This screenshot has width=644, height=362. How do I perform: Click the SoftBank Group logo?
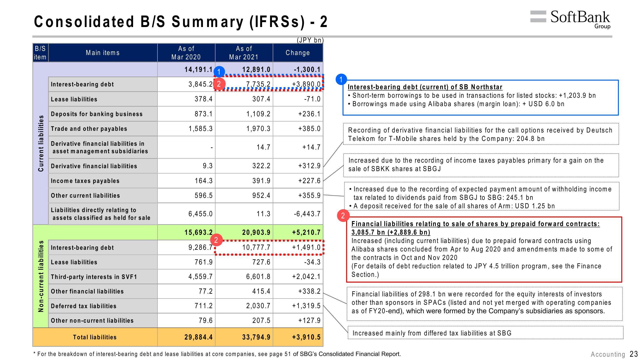pyautogui.click(x=570, y=20)
